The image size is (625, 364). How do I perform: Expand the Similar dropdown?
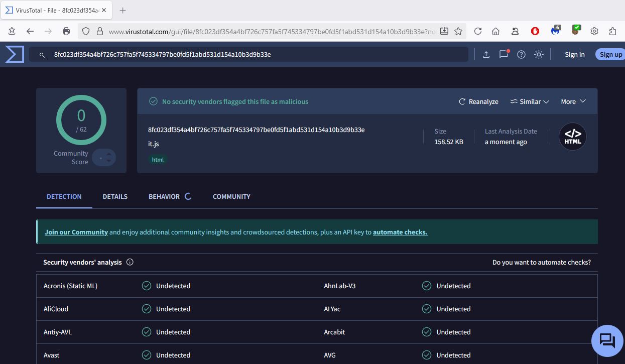[530, 101]
